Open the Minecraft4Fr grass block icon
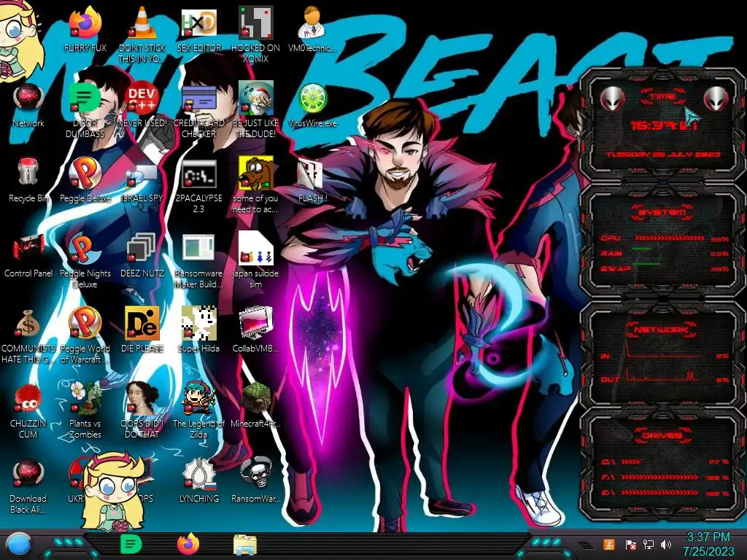The image size is (747, 560). pyautogui.click(x=255, y=397)
